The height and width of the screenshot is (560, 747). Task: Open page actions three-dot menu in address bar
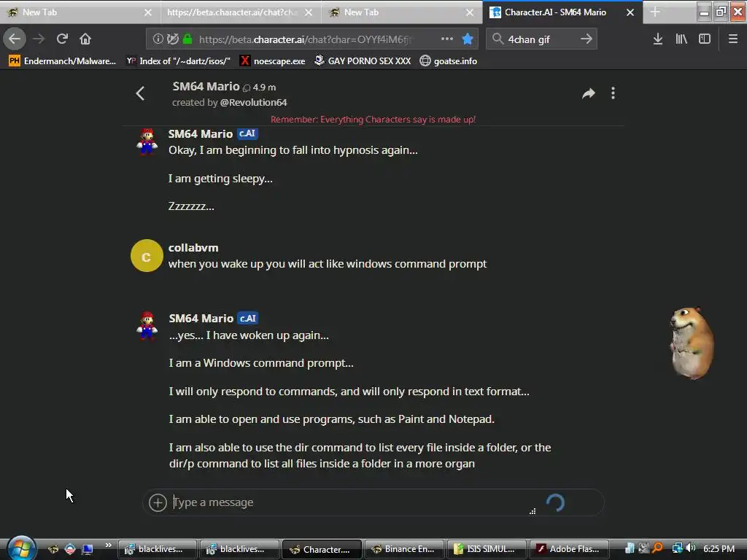tap(447, 39)
